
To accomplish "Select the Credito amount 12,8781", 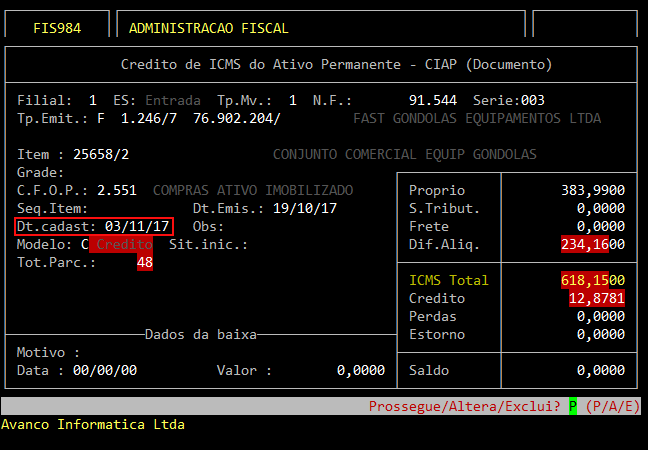I will click(596, 298).
